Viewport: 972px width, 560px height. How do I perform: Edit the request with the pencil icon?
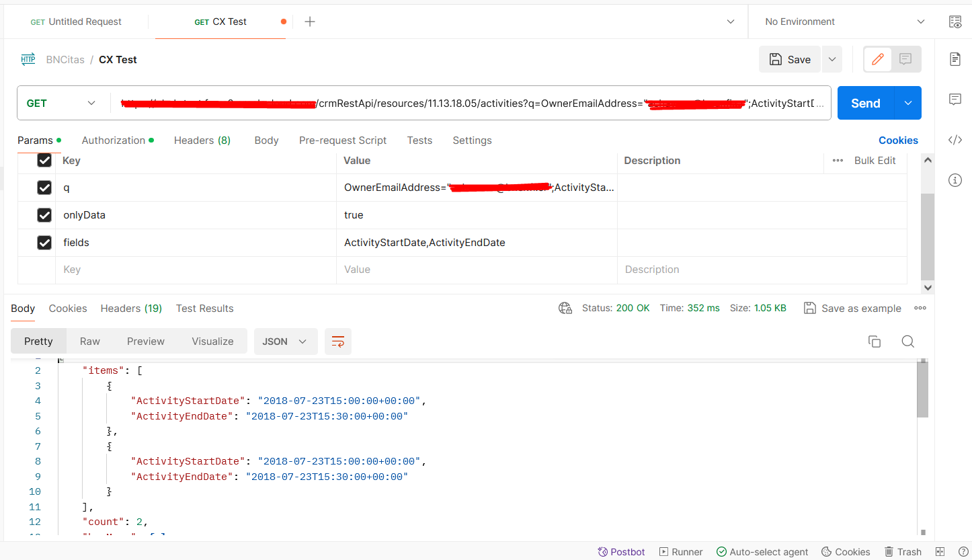877,59
